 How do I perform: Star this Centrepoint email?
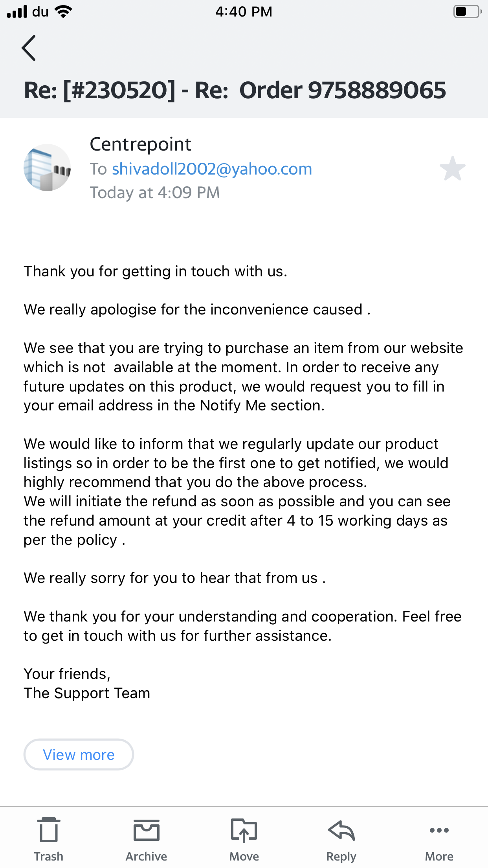452,169
